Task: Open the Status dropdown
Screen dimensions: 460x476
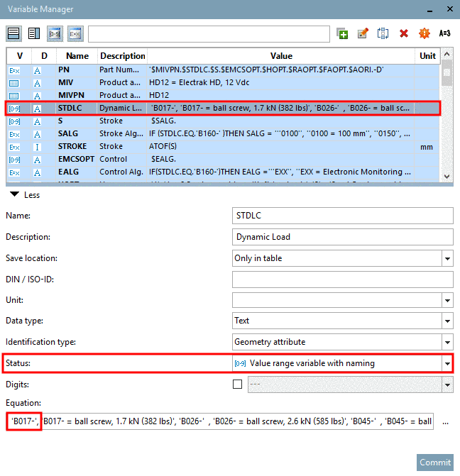Action: [447, 363]
